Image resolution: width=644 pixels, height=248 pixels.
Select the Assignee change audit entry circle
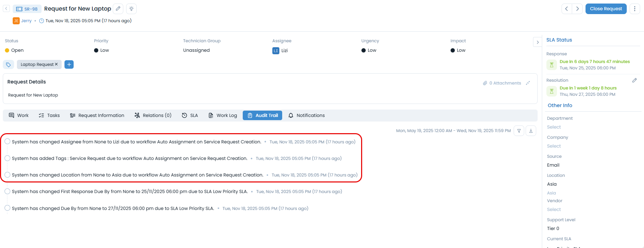tap(7, 142)
